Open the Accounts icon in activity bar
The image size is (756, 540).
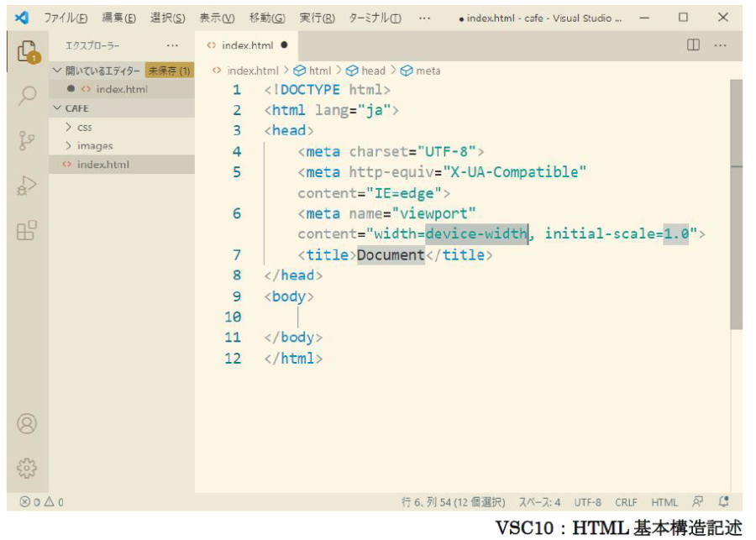click(27, 424)
